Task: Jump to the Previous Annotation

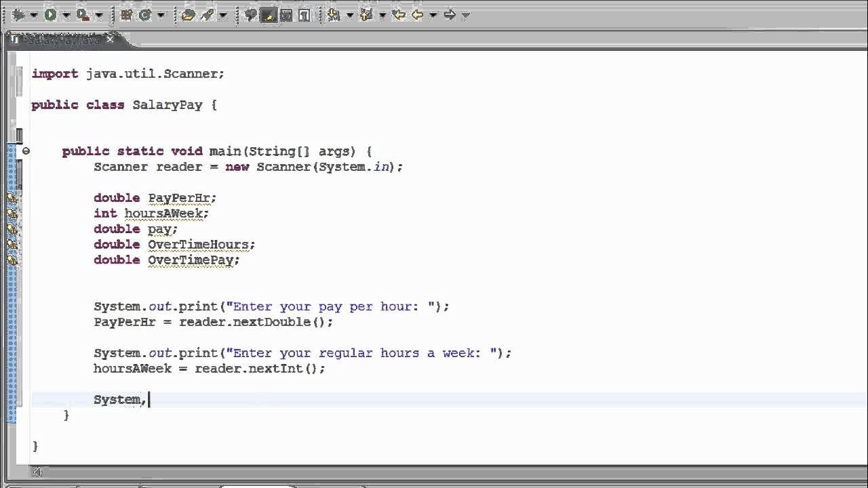Action: (x=368, y=14)
